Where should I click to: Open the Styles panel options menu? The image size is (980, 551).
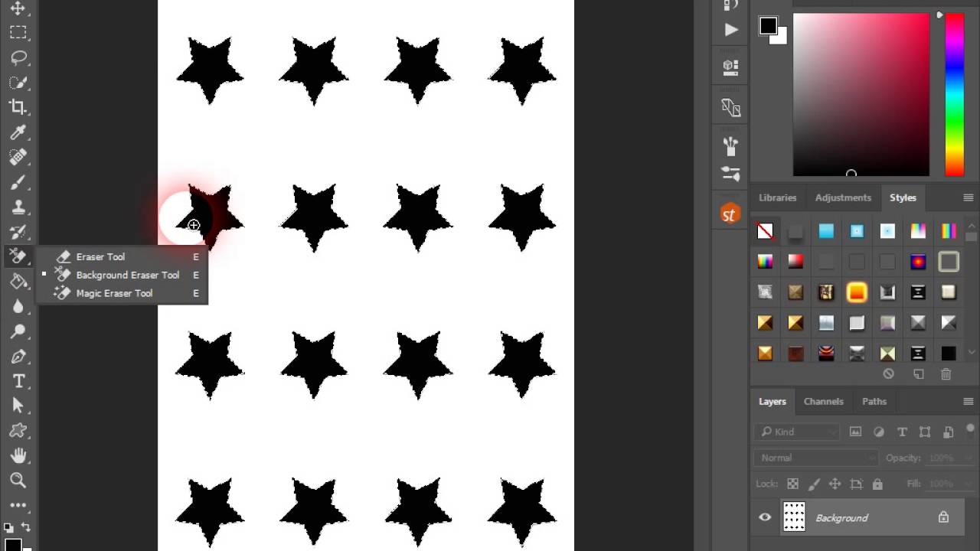(968, 197)
